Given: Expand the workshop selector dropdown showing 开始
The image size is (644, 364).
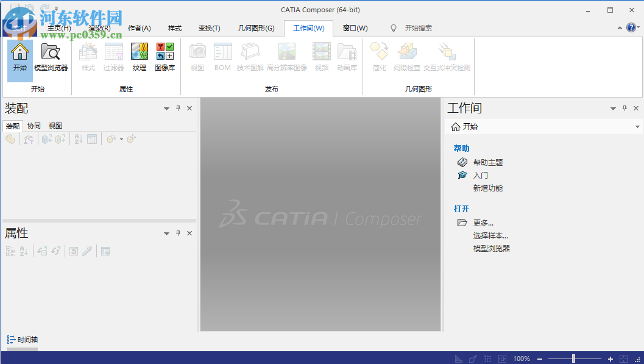Looking at the screenshot, I should (637, 126).
